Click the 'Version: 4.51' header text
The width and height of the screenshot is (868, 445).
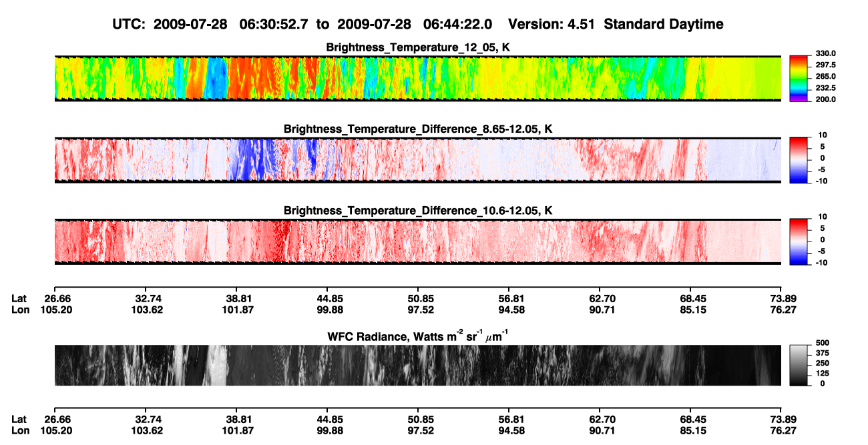point(552,24)
